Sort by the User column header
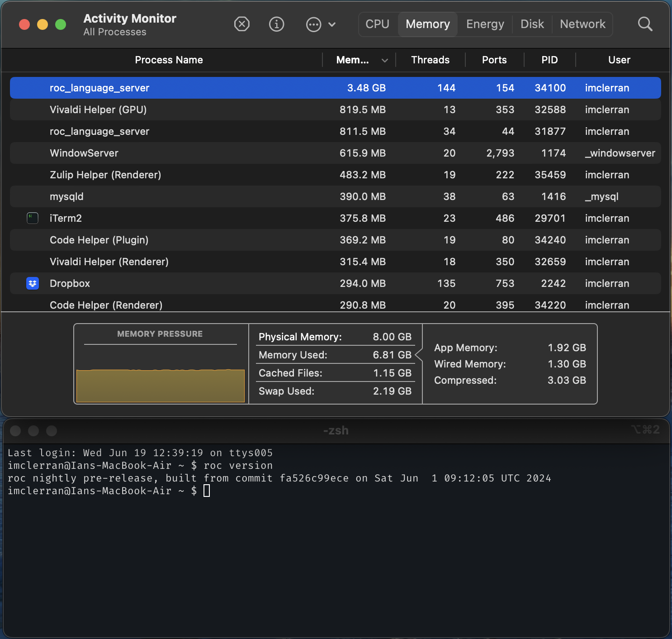 [619, 60]
